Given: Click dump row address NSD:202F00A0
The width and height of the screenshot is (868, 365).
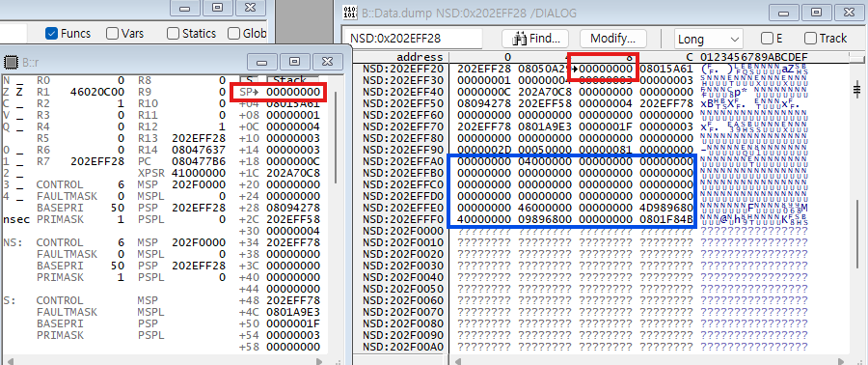Looking at the screenshot, I should point(403,347).
